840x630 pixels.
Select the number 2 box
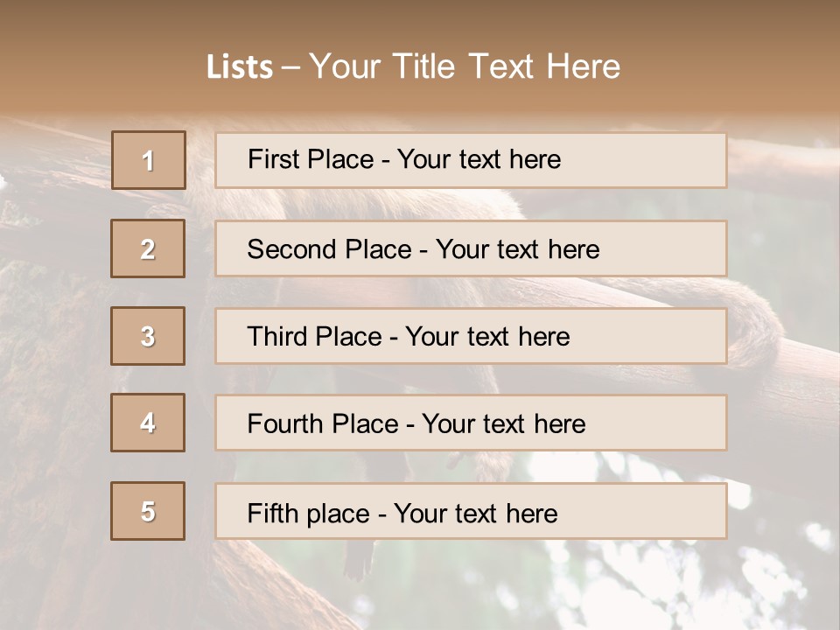tap(148, 248)
